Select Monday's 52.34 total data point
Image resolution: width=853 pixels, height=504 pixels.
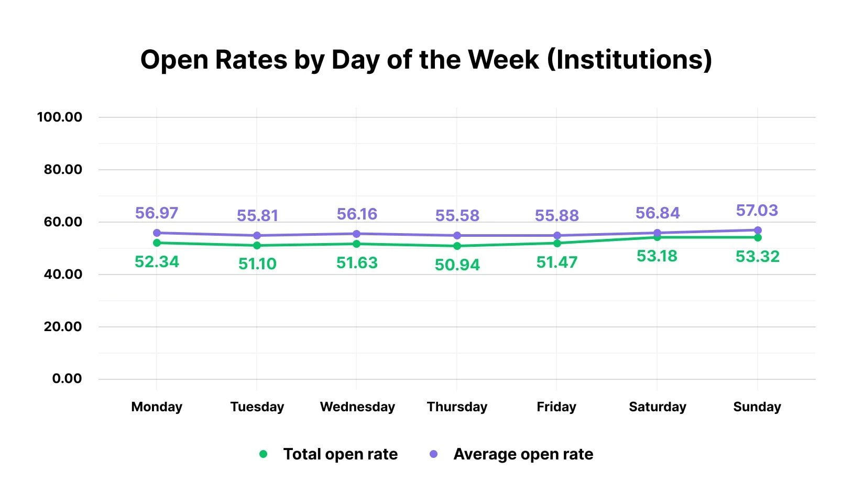click(157, 243)
